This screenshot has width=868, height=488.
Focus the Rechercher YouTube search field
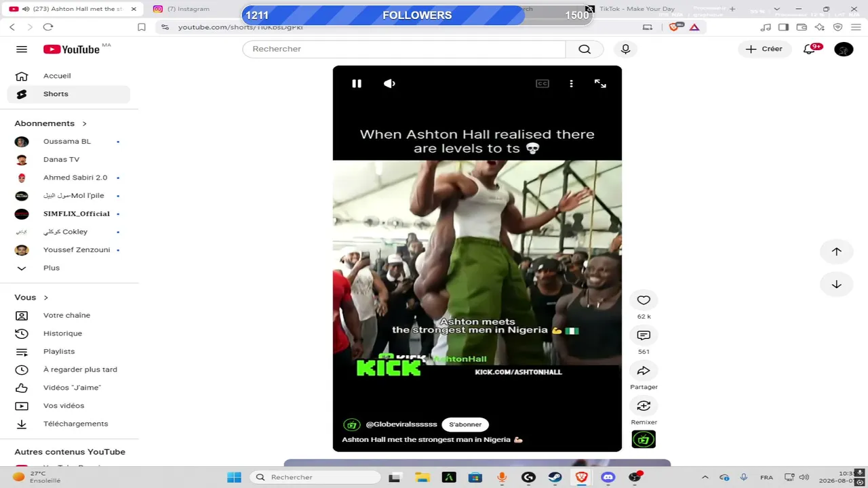point(404,49)
